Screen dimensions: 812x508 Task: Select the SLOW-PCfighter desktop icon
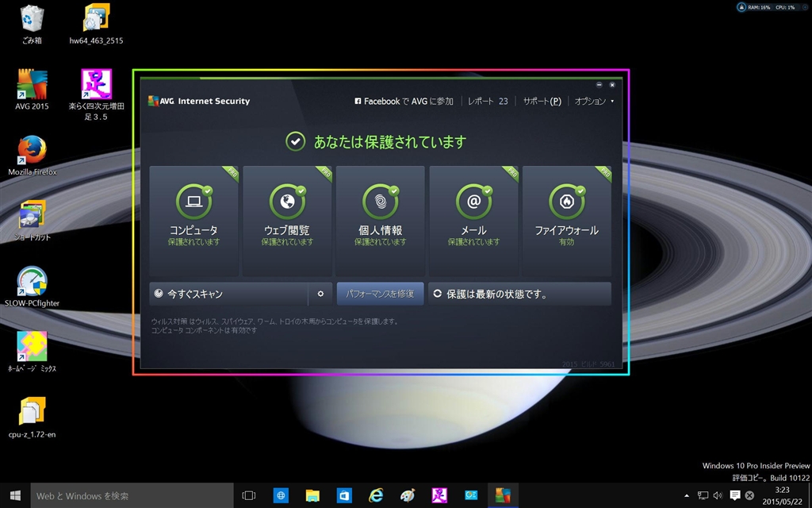click(x=32, y=286)
